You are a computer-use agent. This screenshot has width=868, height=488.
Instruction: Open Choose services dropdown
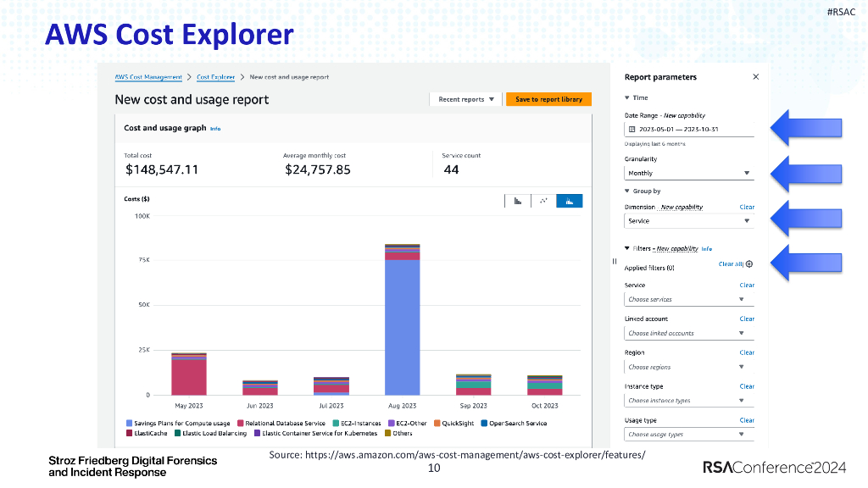point(688,299)
